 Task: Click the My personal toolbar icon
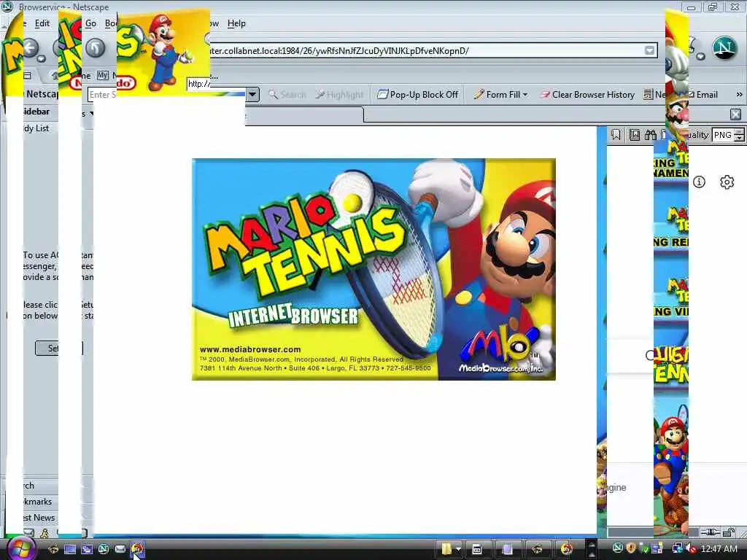point(102,75)
